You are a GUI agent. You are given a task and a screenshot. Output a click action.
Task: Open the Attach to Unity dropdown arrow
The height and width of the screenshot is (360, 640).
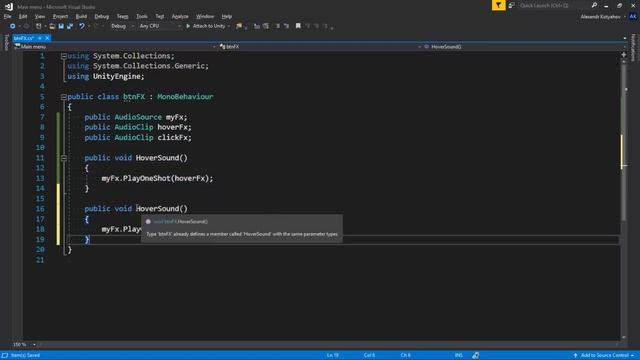[x=229, y=26]
